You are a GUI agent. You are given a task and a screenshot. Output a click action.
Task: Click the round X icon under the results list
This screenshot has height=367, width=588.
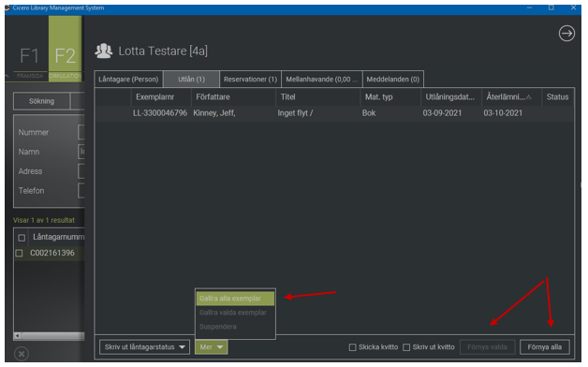pyautogui.click(x=22, y=354)
